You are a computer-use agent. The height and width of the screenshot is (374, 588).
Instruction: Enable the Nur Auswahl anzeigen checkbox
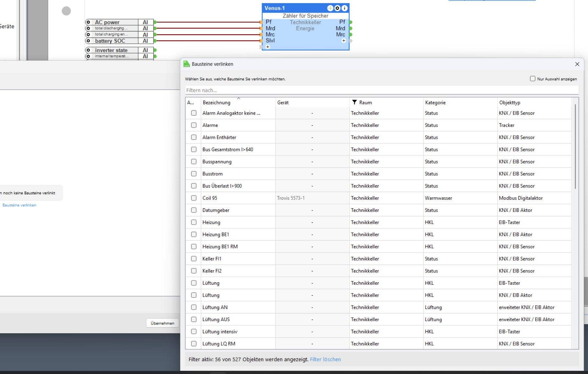tap(533, 79)
